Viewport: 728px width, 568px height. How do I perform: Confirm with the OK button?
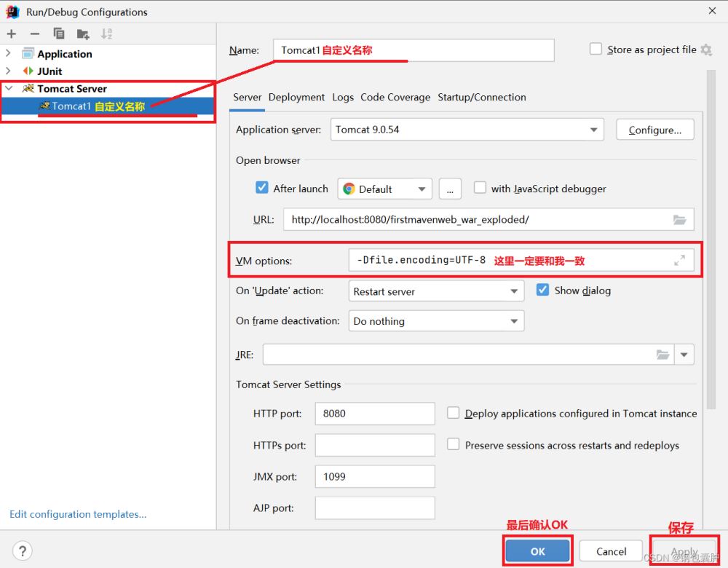point(538,551)
